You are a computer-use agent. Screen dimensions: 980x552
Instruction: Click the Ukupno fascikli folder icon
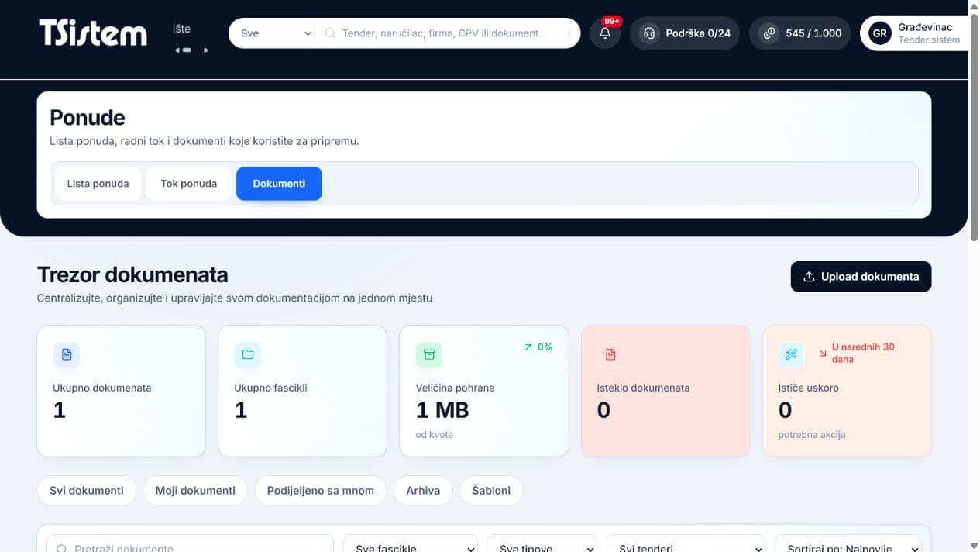[248, 354]
